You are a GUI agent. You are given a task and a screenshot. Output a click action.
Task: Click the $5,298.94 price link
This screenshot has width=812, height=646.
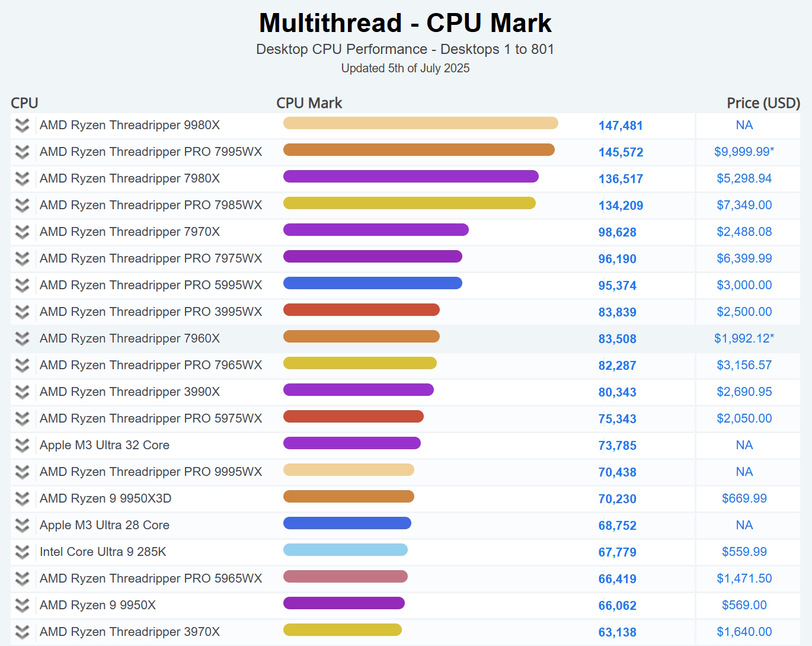point(744,178)
